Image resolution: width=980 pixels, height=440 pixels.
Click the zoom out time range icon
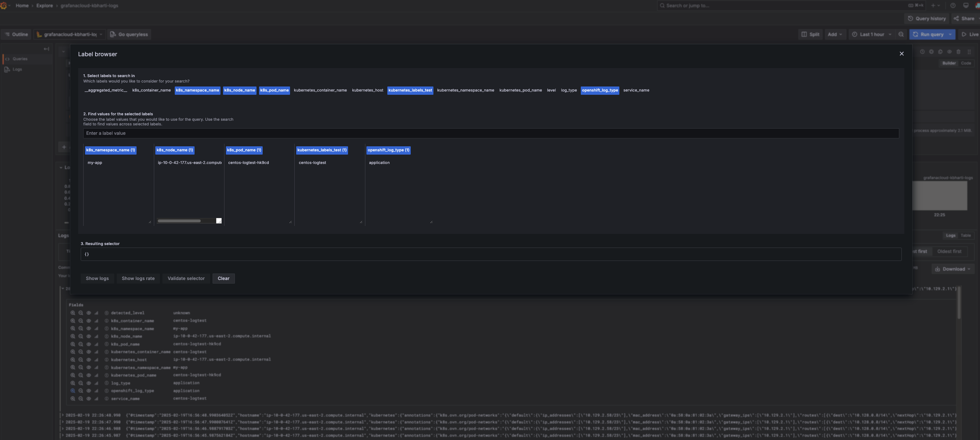click(901, 34)
